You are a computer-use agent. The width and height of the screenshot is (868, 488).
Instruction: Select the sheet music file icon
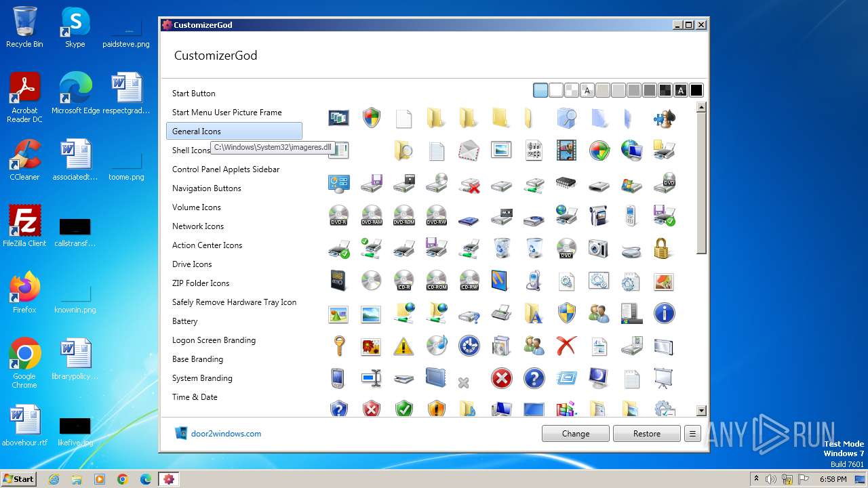534,150
